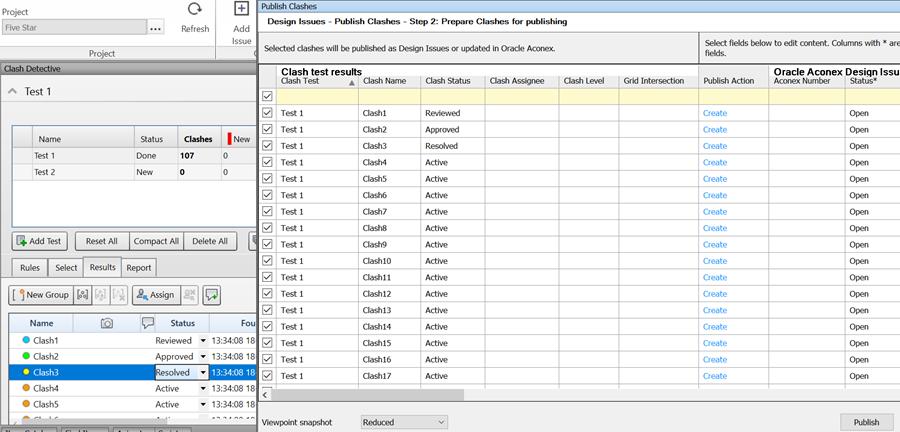This screenshot has height=432, width=900.
Task: Click the yellow status dot next to Clash3
Action: (x=26, y=372)
